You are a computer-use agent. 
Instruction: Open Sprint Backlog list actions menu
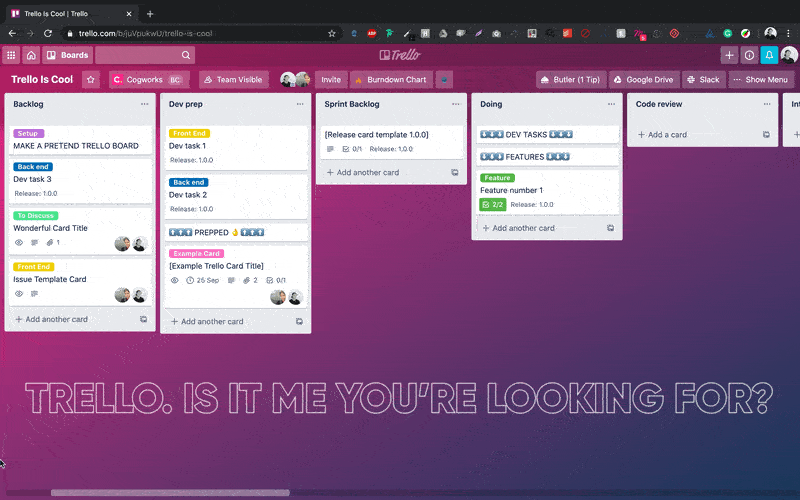(456, 104)
